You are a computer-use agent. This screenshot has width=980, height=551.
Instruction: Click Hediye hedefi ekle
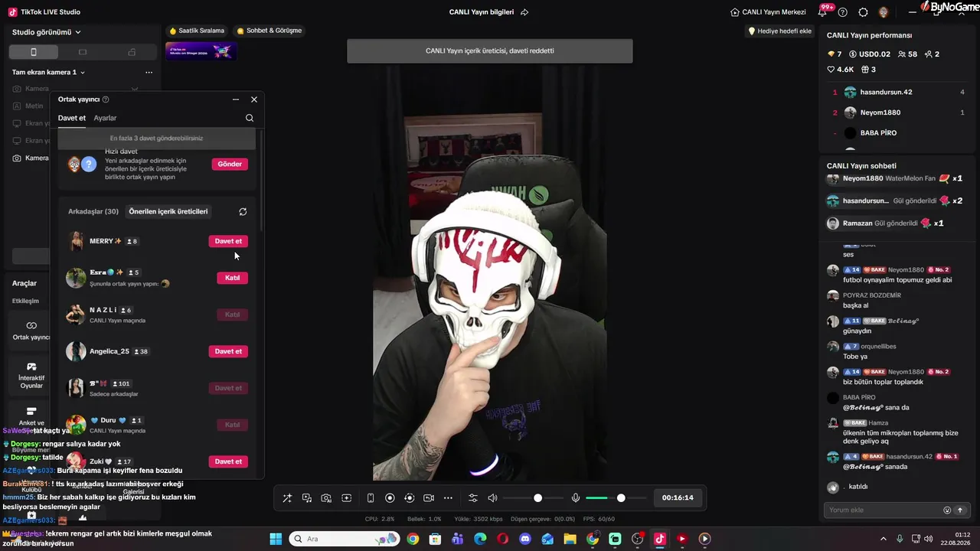coord(779,31)
